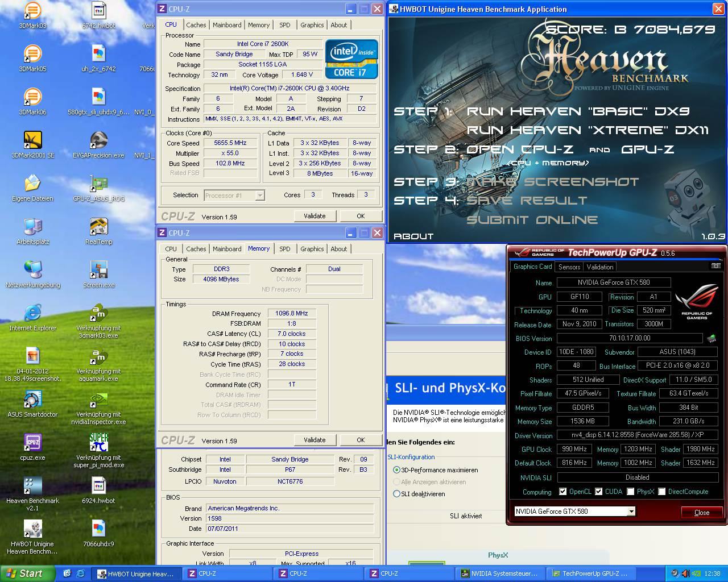This screenshot has height=582, width=728.
Task: Click Internet Explorer quick launch icon
Action: 80,573
